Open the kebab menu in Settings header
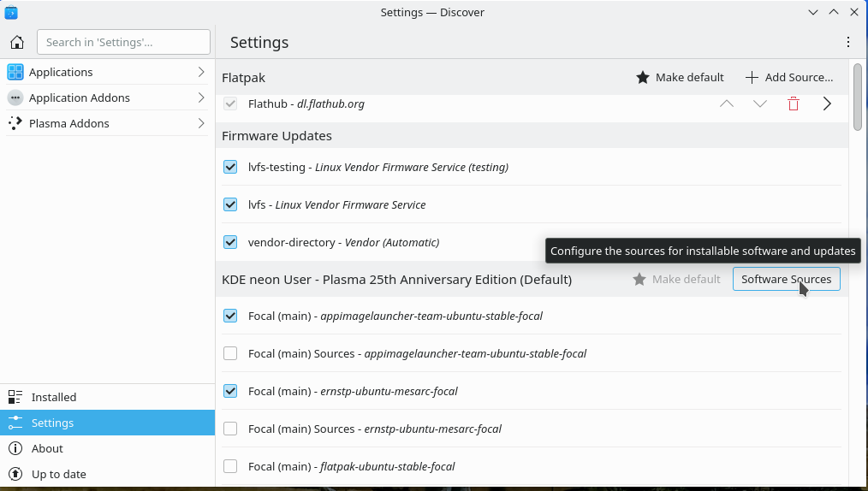Screen dimensions: 868x491 pos(847,42)
